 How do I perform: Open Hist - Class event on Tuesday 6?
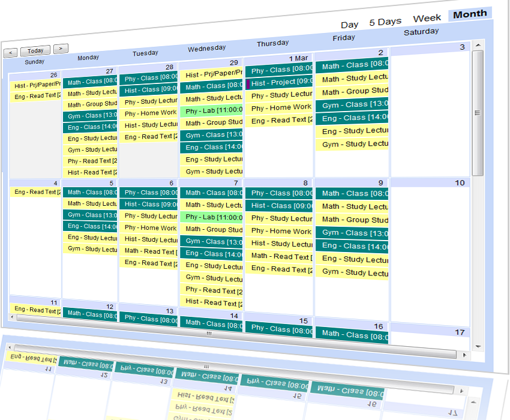pos(149,205)
